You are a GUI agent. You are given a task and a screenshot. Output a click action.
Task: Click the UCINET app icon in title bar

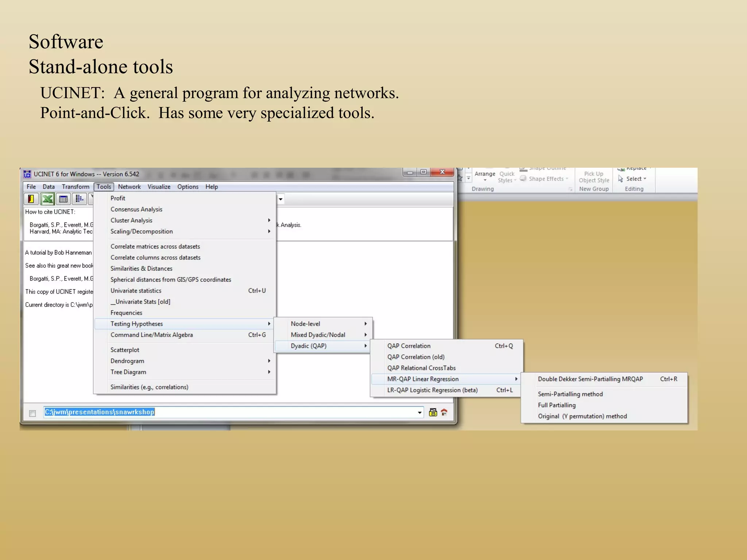coord(27,174)
